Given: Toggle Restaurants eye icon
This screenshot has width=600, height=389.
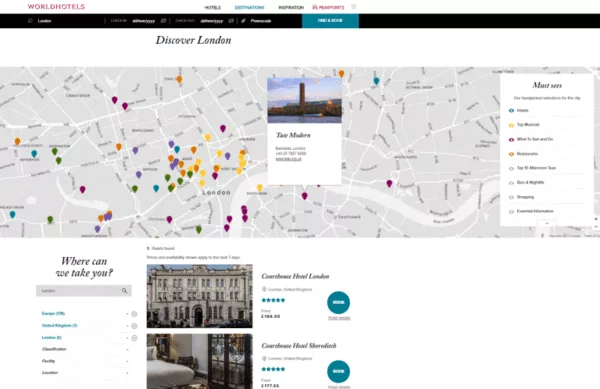Looking at the screenshot, I should 511,154.
